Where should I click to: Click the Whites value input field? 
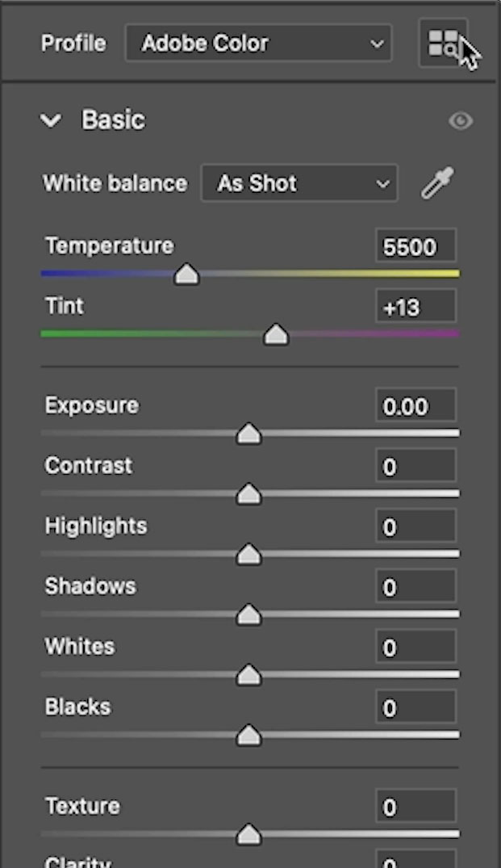(x=415, y=648)
